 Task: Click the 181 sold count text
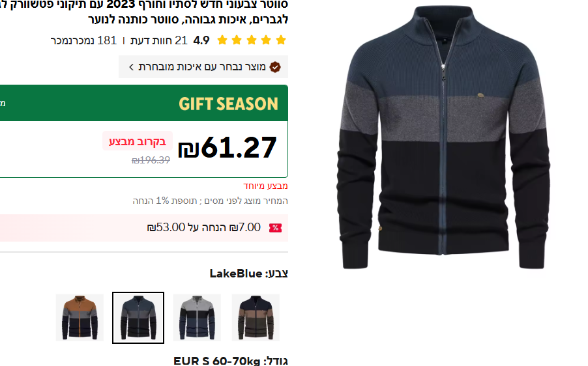(83, 40)
